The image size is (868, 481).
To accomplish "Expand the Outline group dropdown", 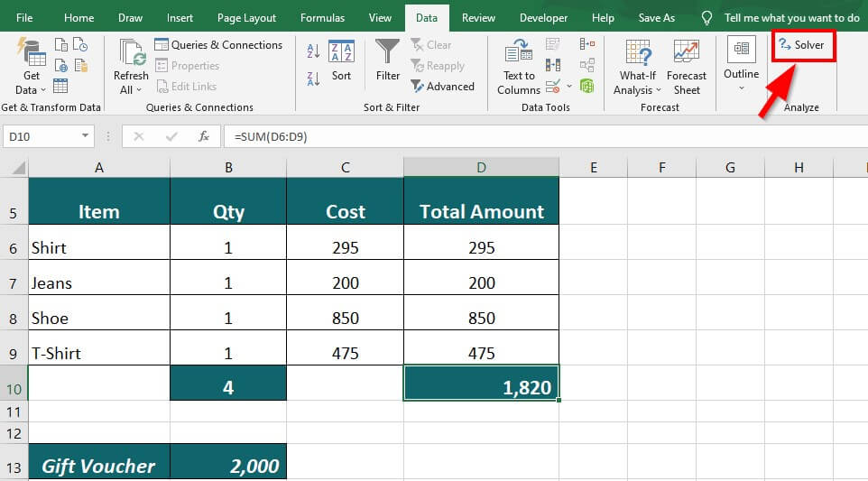I will (x=741, y=88).
